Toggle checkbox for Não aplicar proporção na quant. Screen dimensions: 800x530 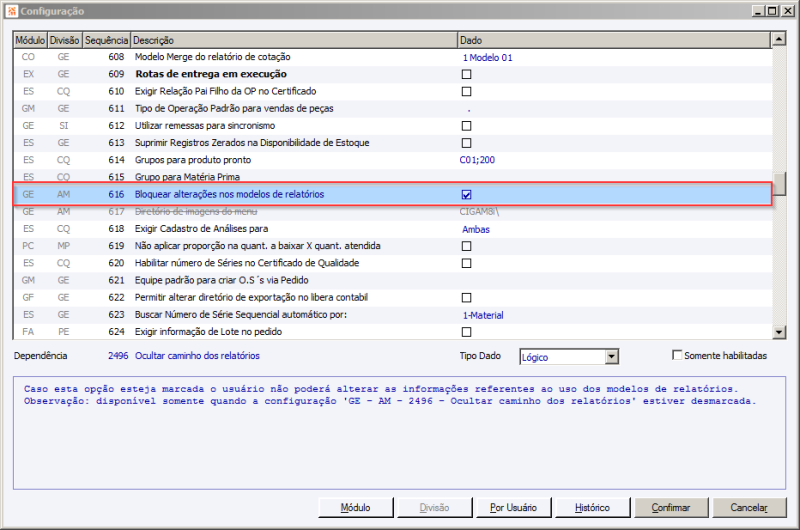coord(466,246)
